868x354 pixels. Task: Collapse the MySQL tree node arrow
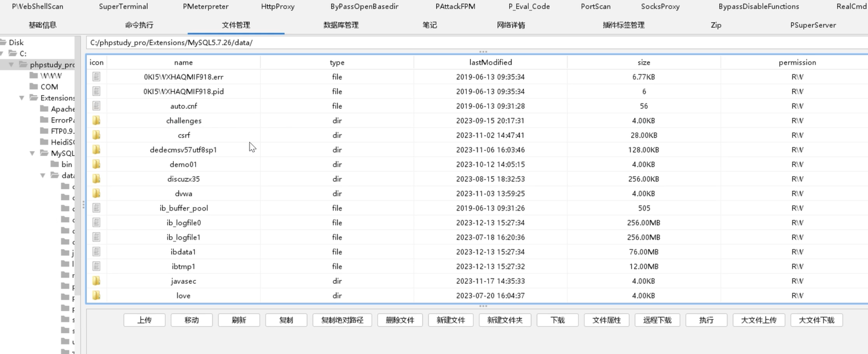(33, 153)
